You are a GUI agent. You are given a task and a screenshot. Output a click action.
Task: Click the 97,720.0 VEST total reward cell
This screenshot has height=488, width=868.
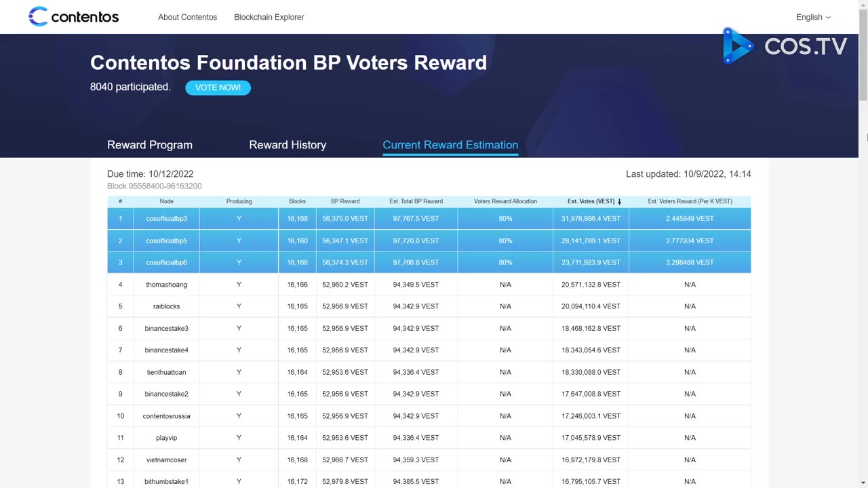click(x=416, y=241)
